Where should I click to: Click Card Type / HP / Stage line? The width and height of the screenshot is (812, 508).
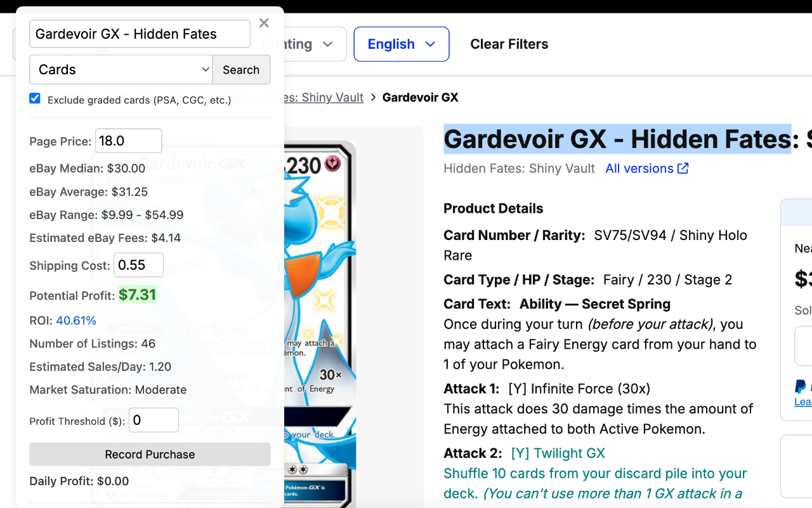click(x=588, y=280)
